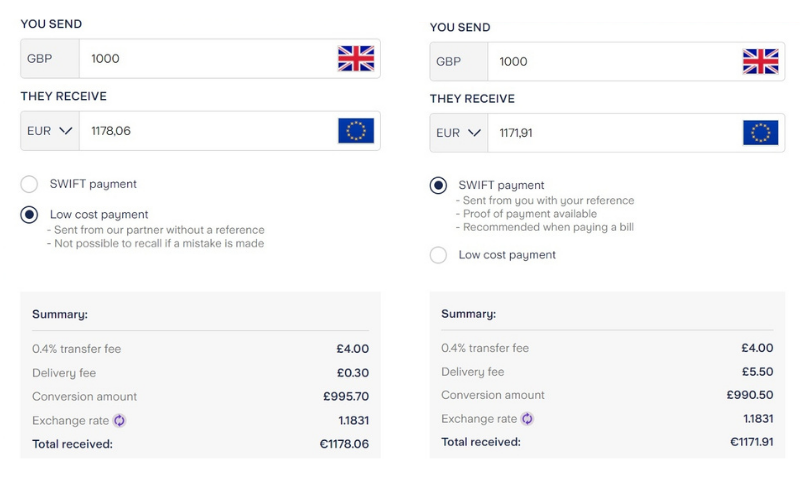Click the GBP currency label above 1171,91

tap(449, 62)
